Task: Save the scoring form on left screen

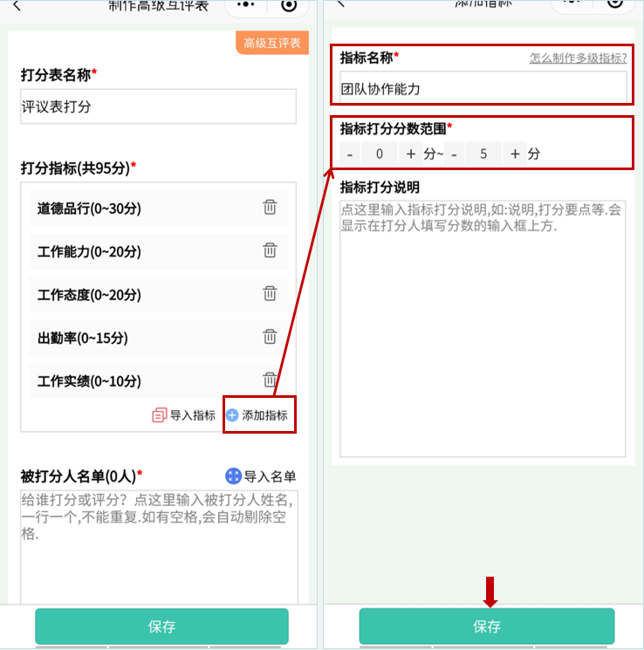Action: 161,626
